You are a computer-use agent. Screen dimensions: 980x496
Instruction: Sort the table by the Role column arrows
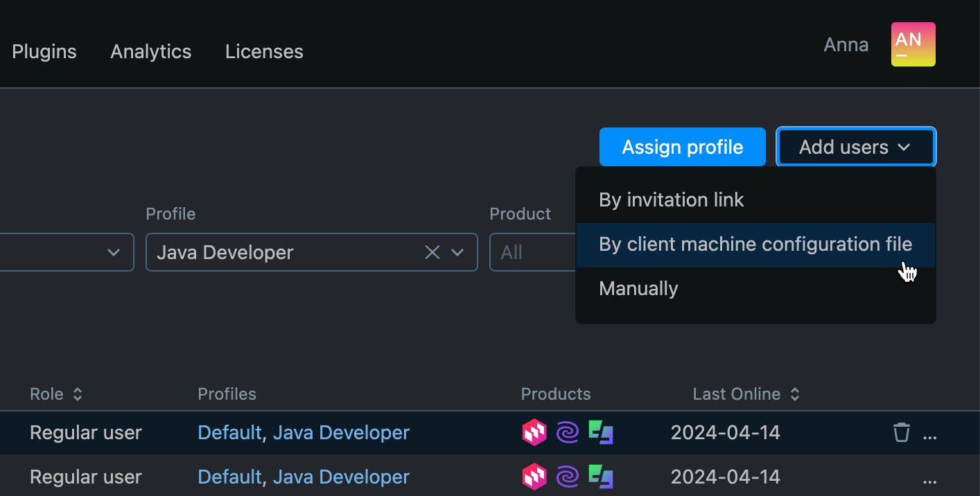[78, 393]
